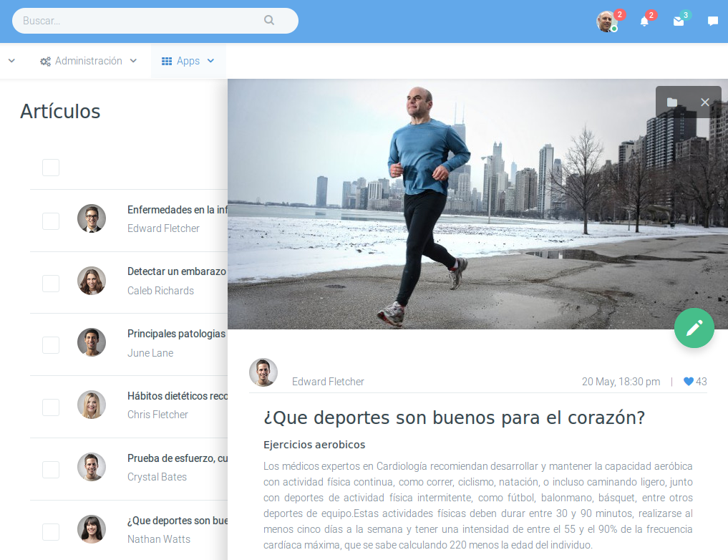This screenshot has height=560, width=728.
Task: Close the article panel with X icon
Action: pos(704,102)
